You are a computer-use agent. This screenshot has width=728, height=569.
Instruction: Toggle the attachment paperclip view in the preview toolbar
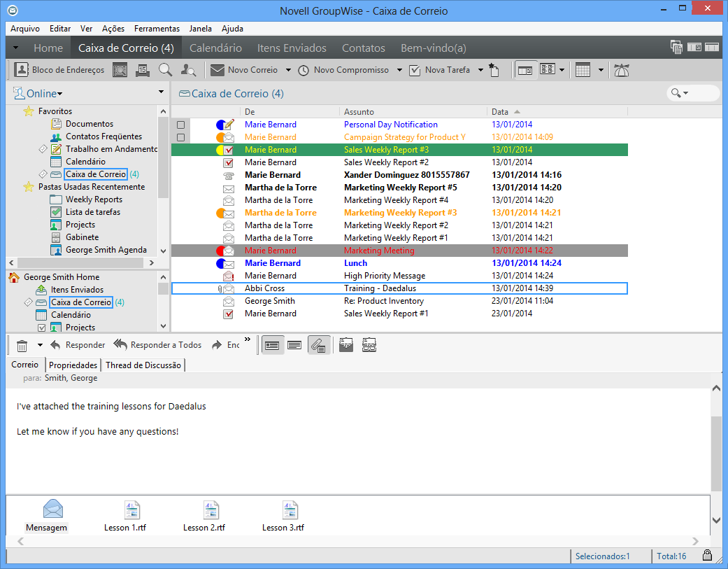[319, 344]
